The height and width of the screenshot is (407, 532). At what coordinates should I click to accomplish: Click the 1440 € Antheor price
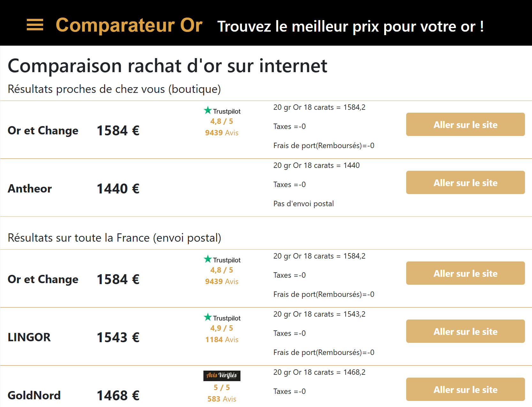118,189
